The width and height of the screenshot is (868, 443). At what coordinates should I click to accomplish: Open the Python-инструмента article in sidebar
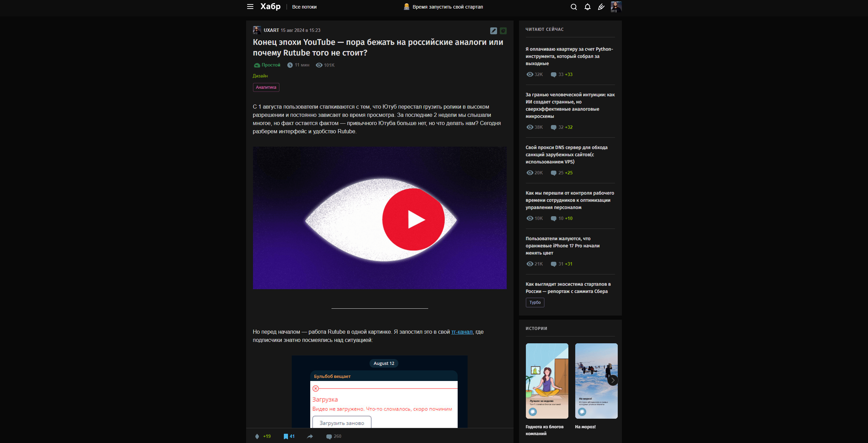tap(569, 56)
